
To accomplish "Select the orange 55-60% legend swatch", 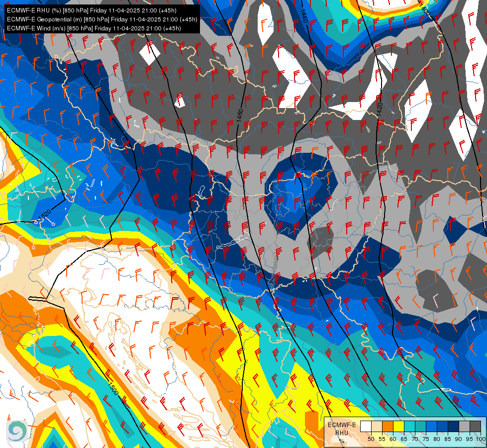I will [388, 426].
